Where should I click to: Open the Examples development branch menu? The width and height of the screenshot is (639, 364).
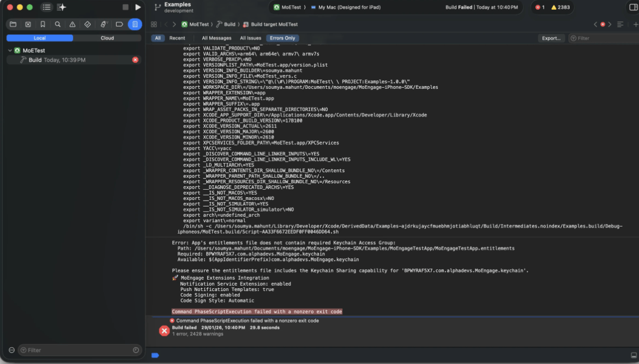click(x=174, y=7)
